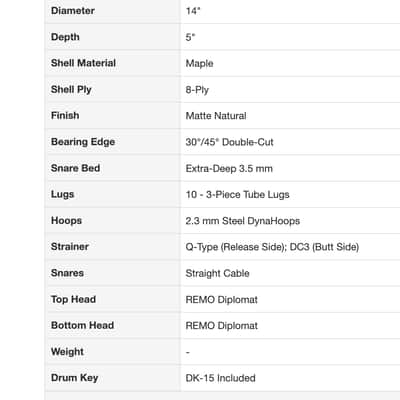The height and width of the screenshot is (400, 400).
Task: Select the 2.3 mm Steel DynaHoops value
Action: coord(243,221)
